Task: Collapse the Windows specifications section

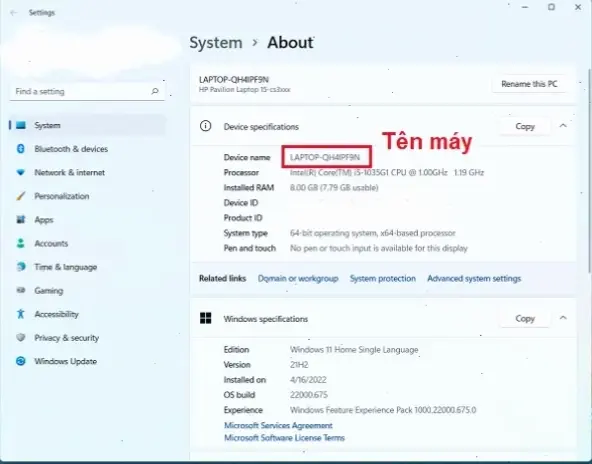Action: tap(563, 318)
